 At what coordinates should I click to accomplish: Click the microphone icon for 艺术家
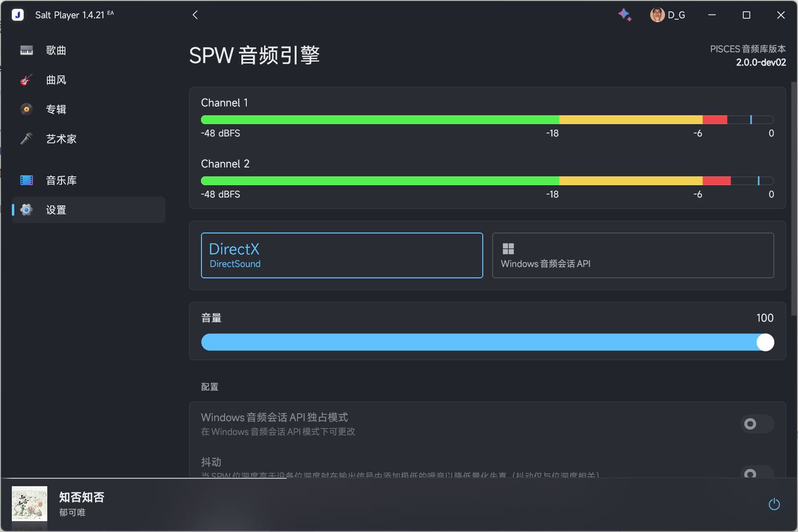tap(27, 139)
